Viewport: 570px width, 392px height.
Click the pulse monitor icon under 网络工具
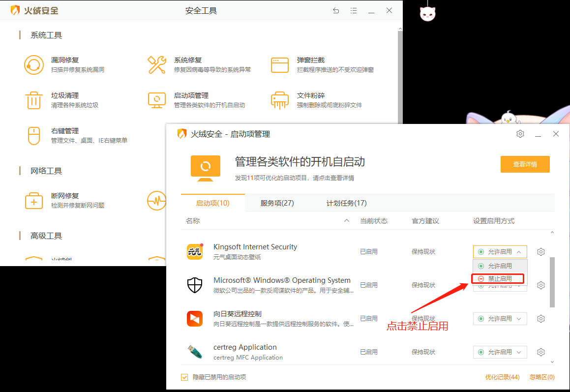157,200
